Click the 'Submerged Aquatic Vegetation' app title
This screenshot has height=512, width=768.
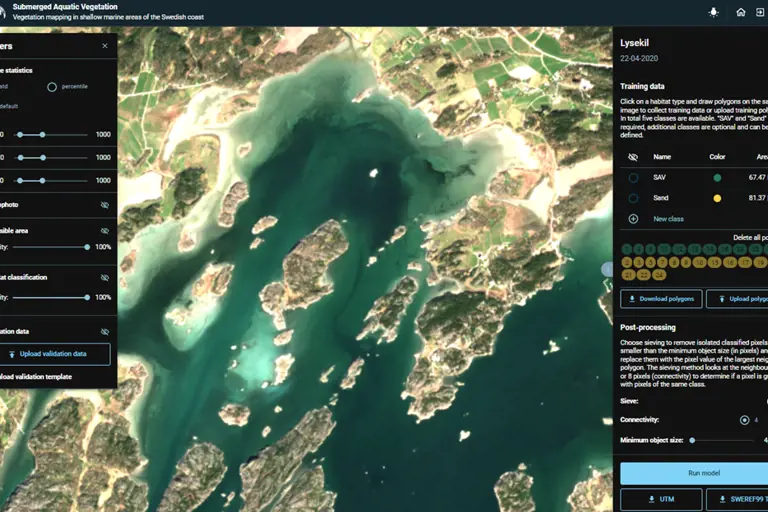65,7
